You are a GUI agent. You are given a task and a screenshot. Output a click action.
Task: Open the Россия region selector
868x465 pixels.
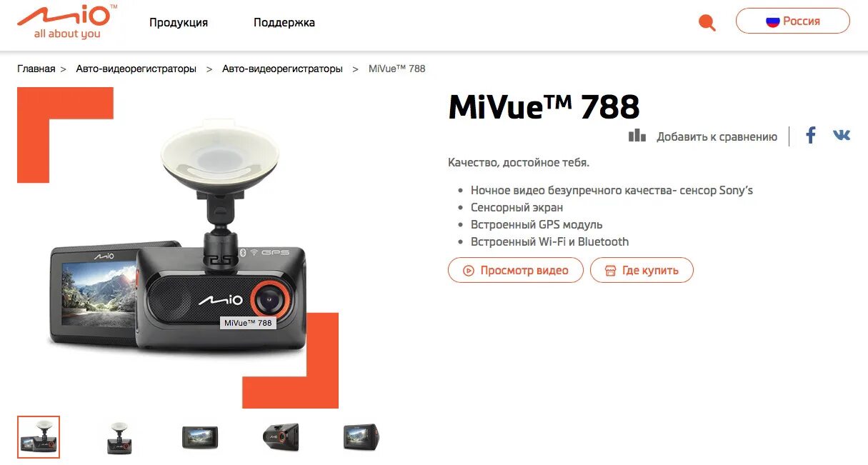pos(793,21)
